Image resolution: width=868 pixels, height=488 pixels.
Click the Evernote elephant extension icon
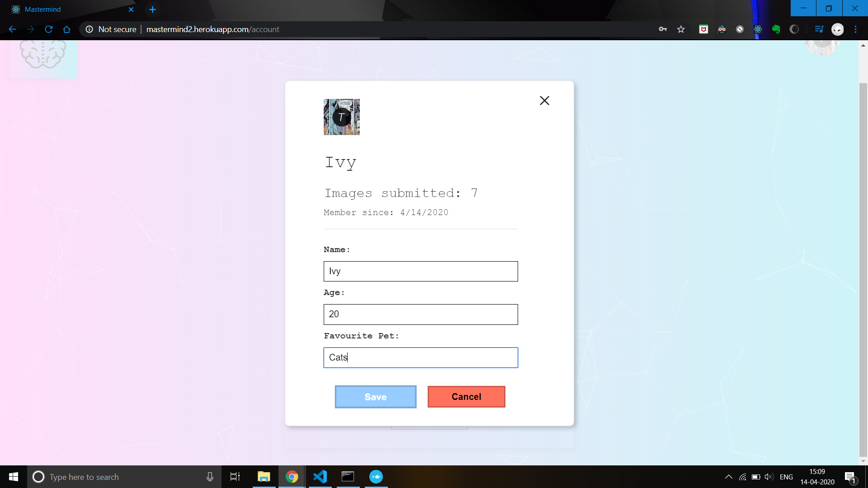click(x=776, y=29)
